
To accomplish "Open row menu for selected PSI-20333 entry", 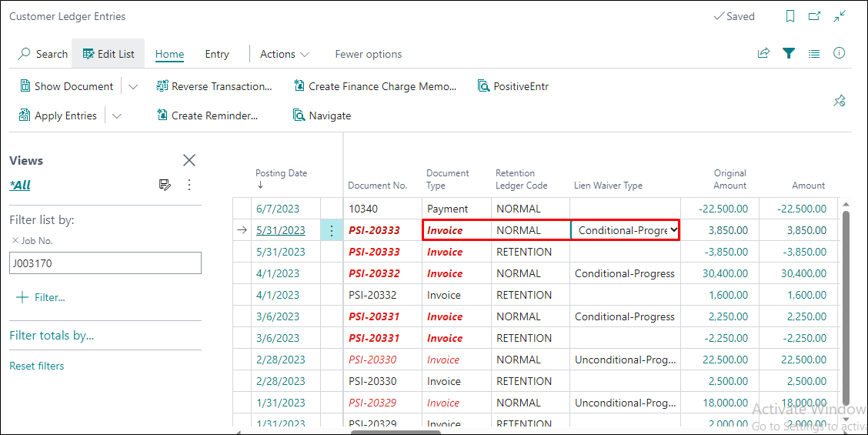I will pos(332,230).
